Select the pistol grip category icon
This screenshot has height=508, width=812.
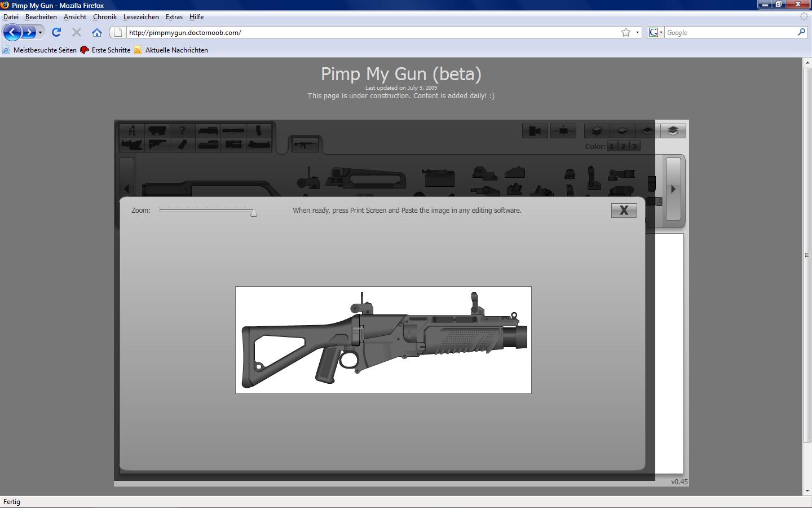pos(182,144)
